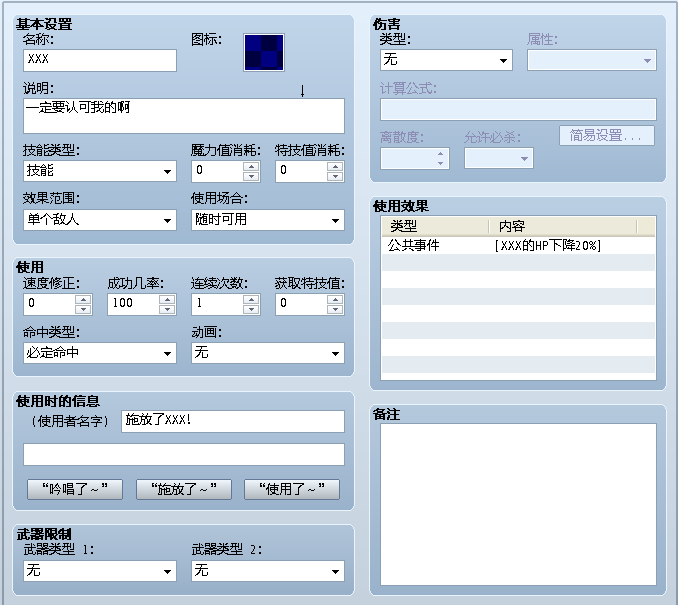Click the 成功几率 value field showing 100
Viewport: 678px width, 605px height.
tap(133, 304)
